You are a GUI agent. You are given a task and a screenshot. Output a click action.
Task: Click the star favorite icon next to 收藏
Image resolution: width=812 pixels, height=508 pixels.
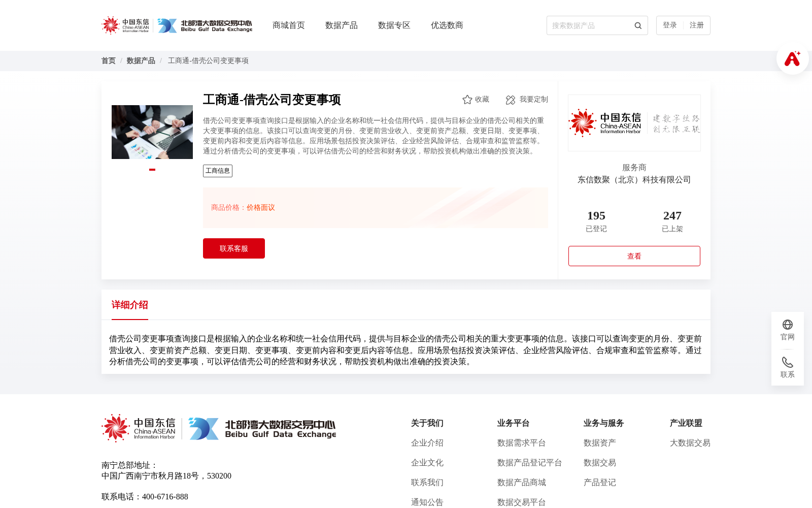(x=467, y=100)
